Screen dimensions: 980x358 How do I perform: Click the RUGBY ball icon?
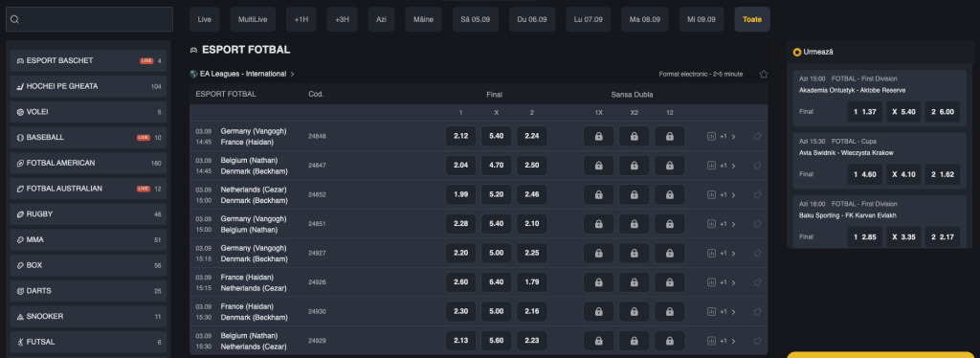point(21,214)
